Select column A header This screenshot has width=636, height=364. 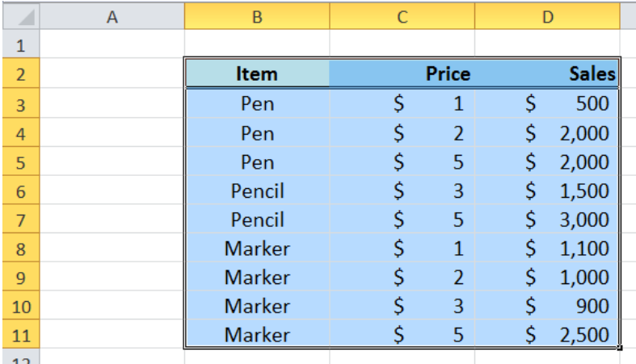(112, 17)
